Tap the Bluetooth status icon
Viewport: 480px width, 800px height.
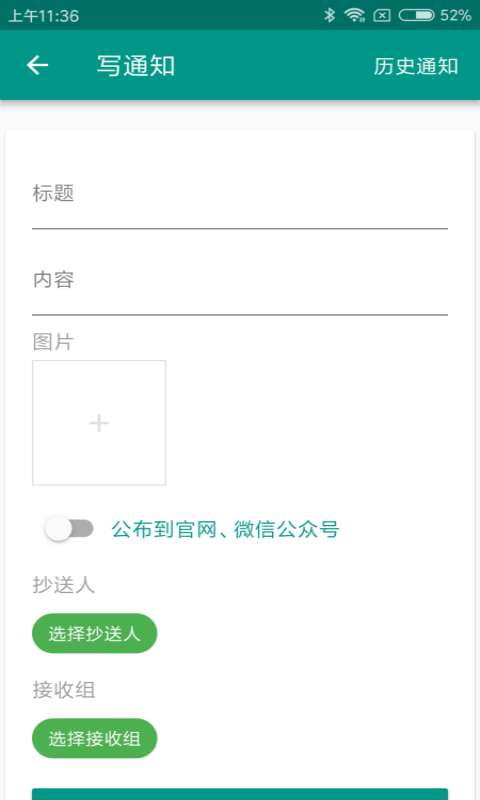330,15
